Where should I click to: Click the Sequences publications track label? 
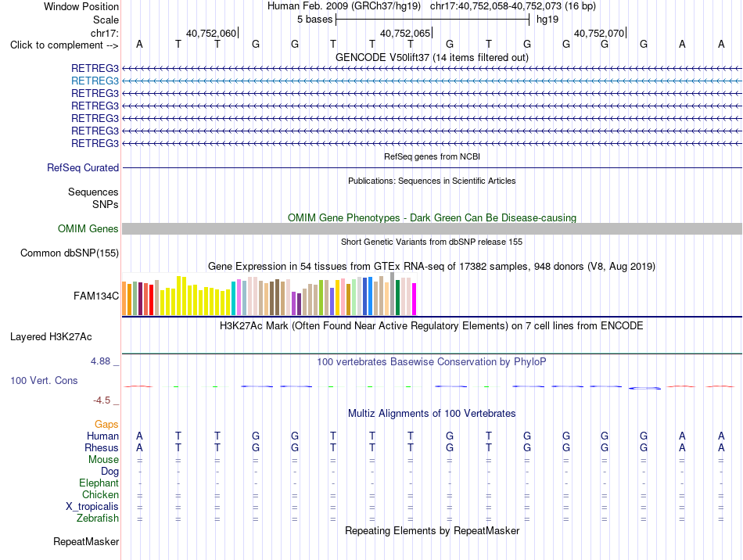(x=93, y=192)
